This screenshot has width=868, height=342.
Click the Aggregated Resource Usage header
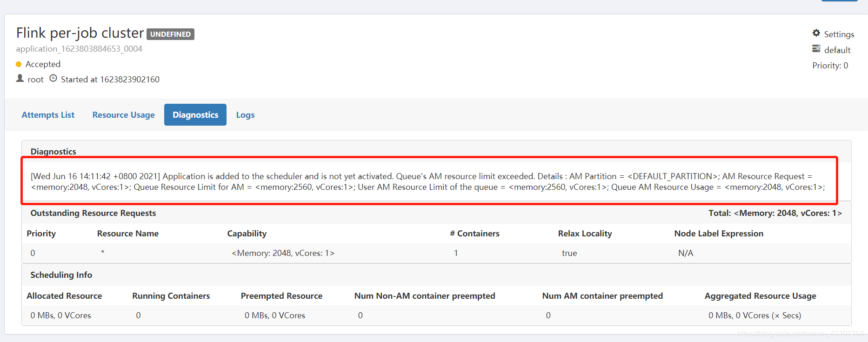pyautogui.click(x=761, y=296)
